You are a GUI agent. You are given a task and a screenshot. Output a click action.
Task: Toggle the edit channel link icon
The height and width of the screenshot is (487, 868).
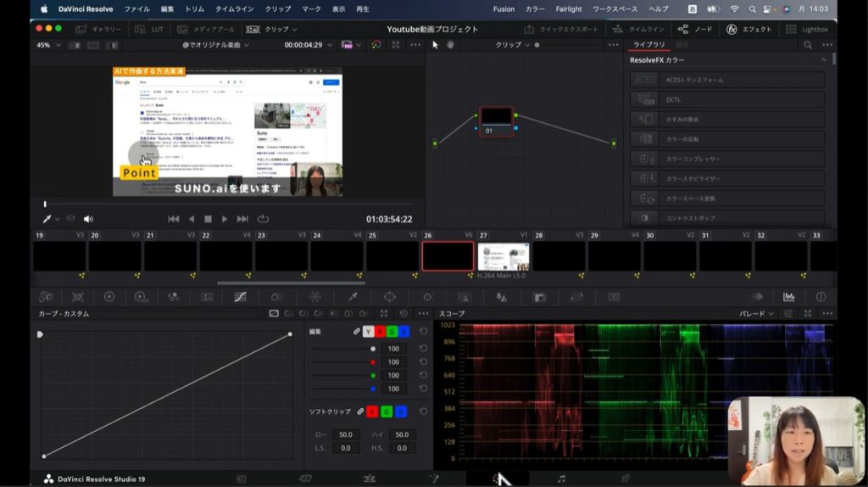coord(357,332)
